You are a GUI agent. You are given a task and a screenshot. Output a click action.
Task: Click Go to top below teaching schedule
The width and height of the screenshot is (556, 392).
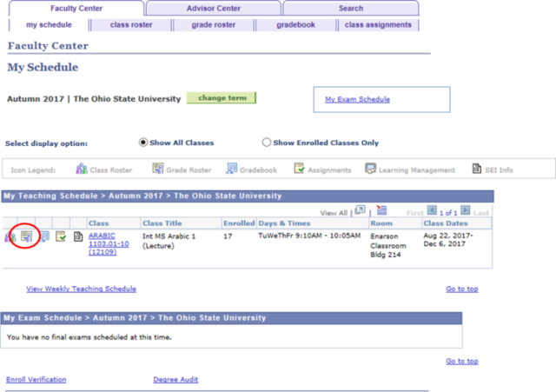click(462, 289)
